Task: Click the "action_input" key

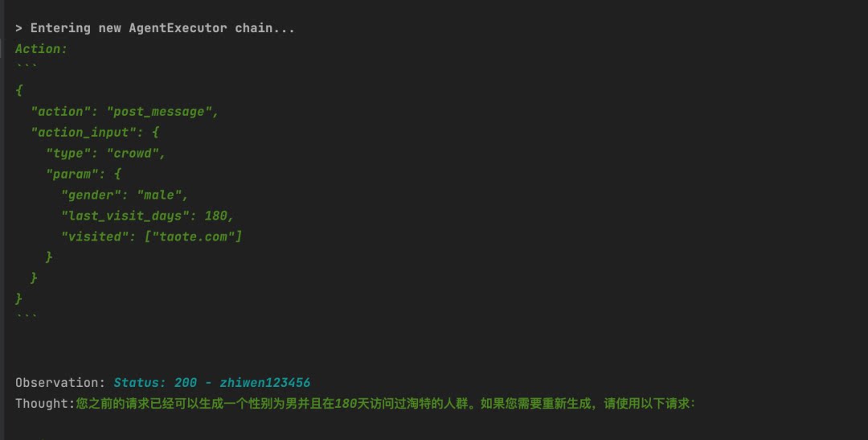Action: pyautogui.click(x=84, y=133)
